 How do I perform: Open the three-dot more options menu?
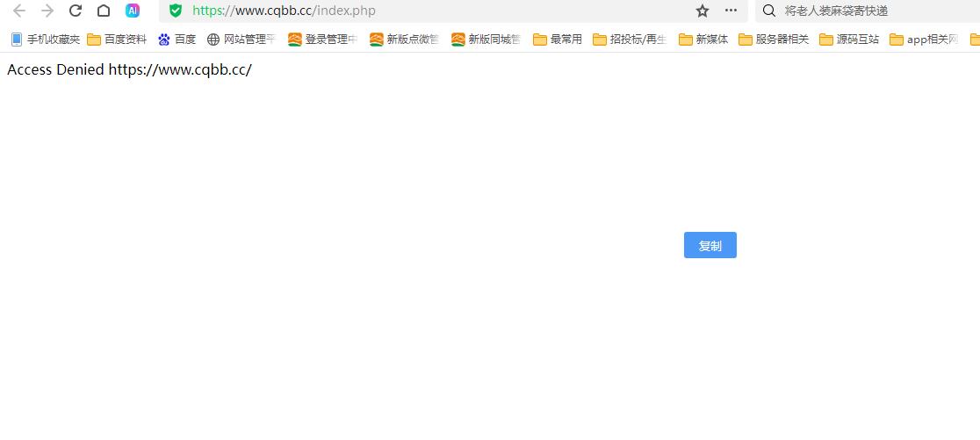click(731, 11)
